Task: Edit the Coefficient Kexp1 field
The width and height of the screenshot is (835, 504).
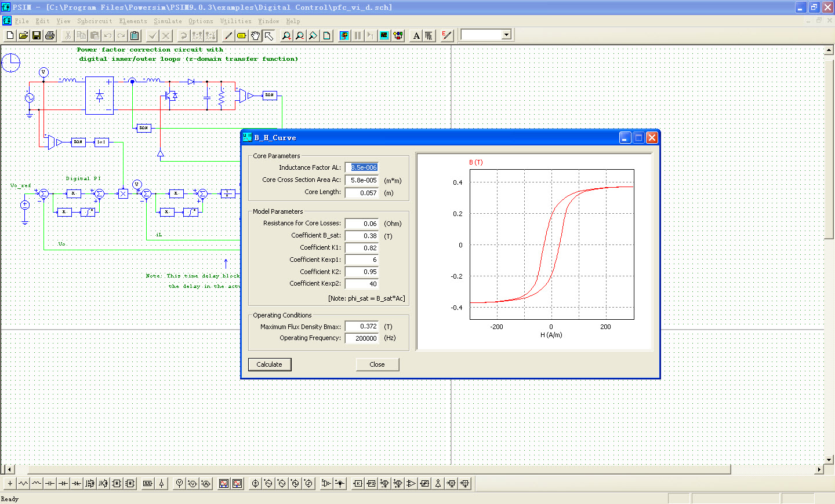Action: pyautogui.click(x=362, y=260)
